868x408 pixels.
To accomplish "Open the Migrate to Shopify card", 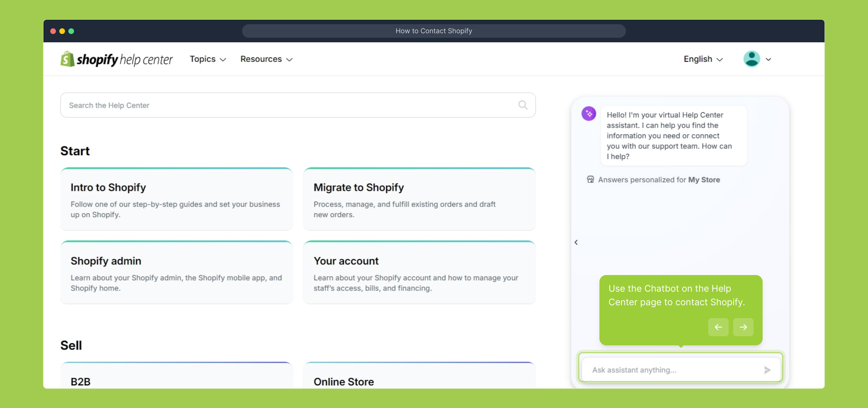I will click(x=419, y=199).
